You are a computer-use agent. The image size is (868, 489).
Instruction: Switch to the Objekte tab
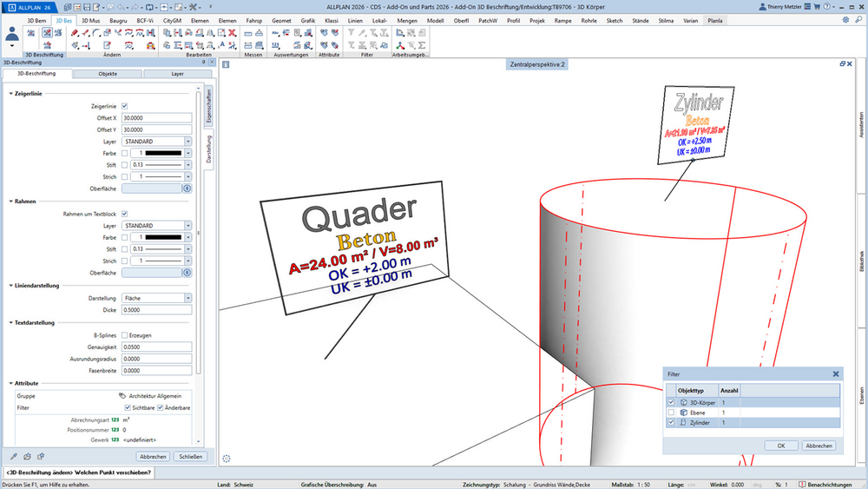tap(108, 74)
